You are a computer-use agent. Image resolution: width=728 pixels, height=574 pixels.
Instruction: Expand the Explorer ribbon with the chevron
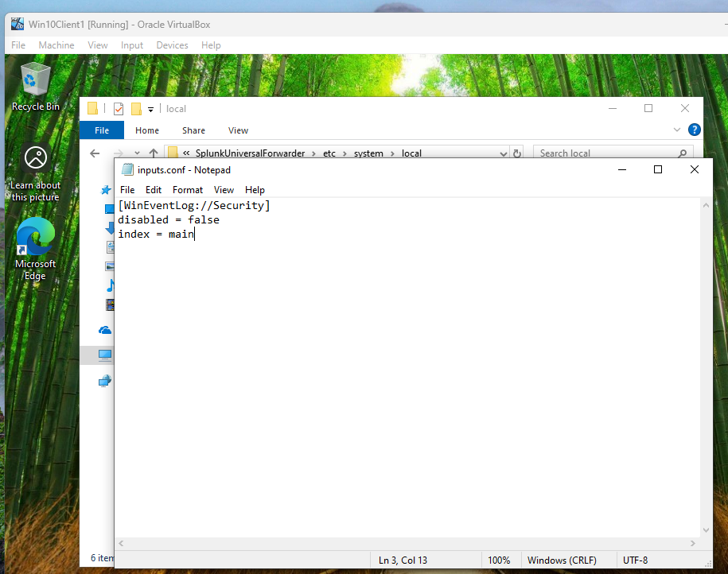[x=676, y=130]
